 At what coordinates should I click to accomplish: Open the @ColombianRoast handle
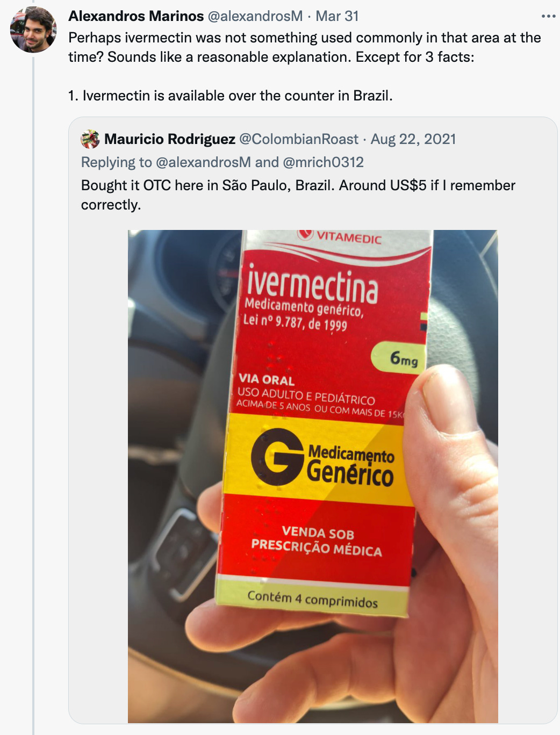299,139
